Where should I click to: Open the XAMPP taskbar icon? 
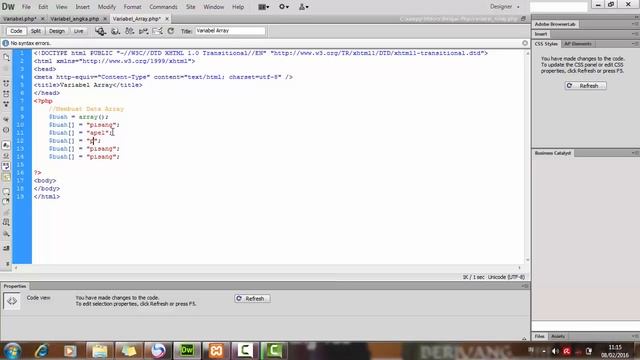(x=216, y=350)
